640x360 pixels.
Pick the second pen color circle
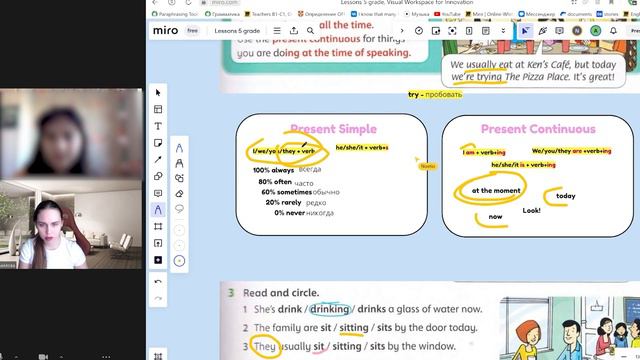(179, 245)
